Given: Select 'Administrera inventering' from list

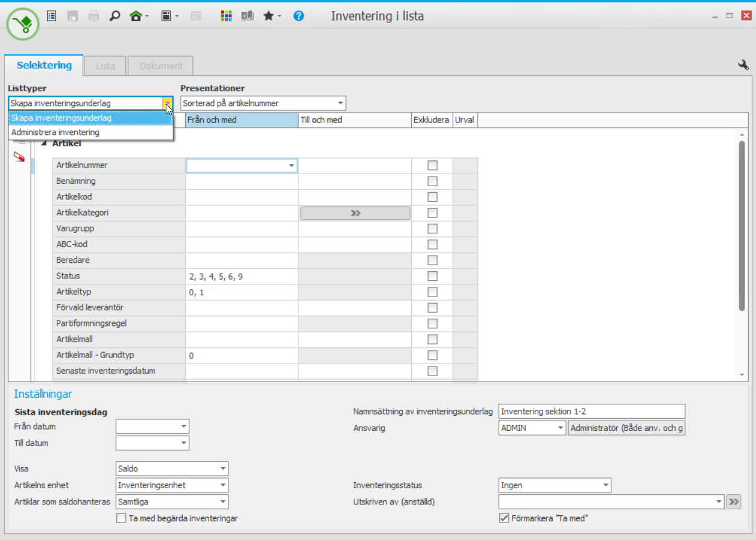Looking at the screenshot, I should 55,132.
